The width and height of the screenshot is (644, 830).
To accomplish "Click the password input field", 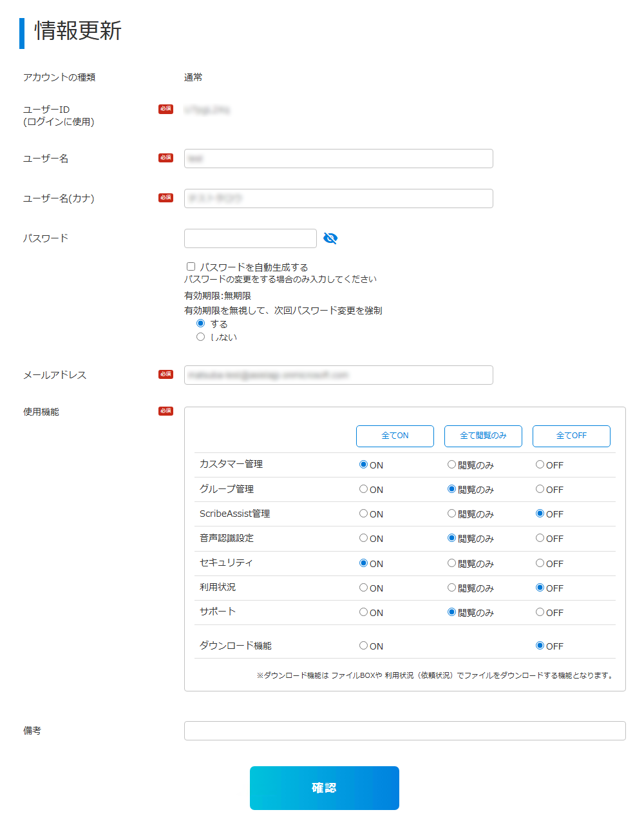I will (251, 238).
